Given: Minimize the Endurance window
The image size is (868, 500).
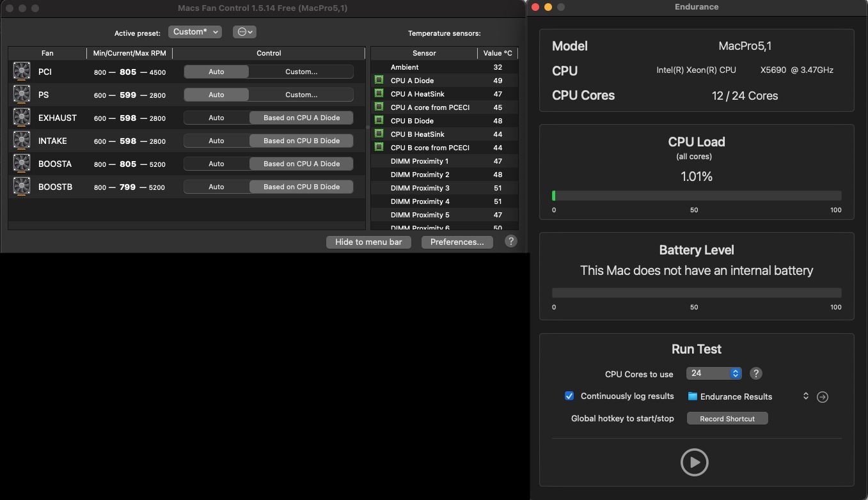Looking at the screenshot, I should tap(548, 7).
